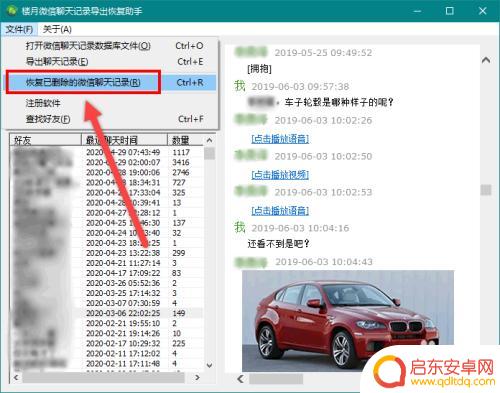500x393 pixels.
Task: Select 查找好友(F) menu entry
Action: click(x=111, y=119)
